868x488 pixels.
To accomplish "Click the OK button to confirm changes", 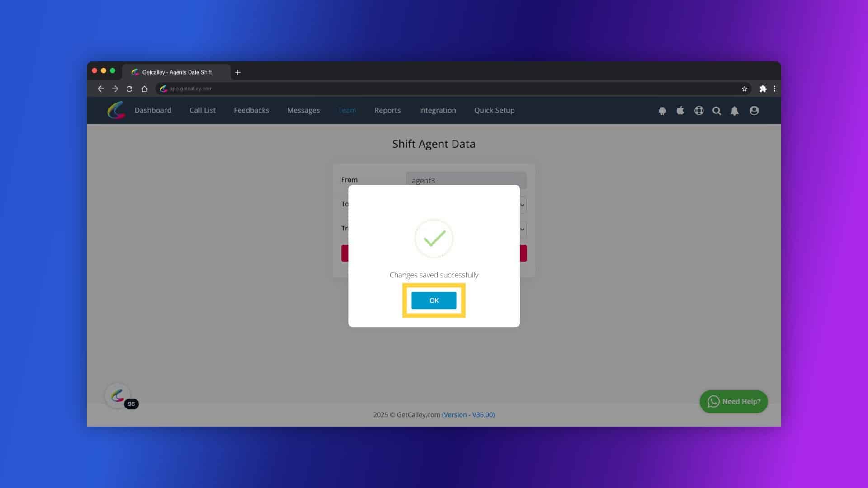I will 434,300.
